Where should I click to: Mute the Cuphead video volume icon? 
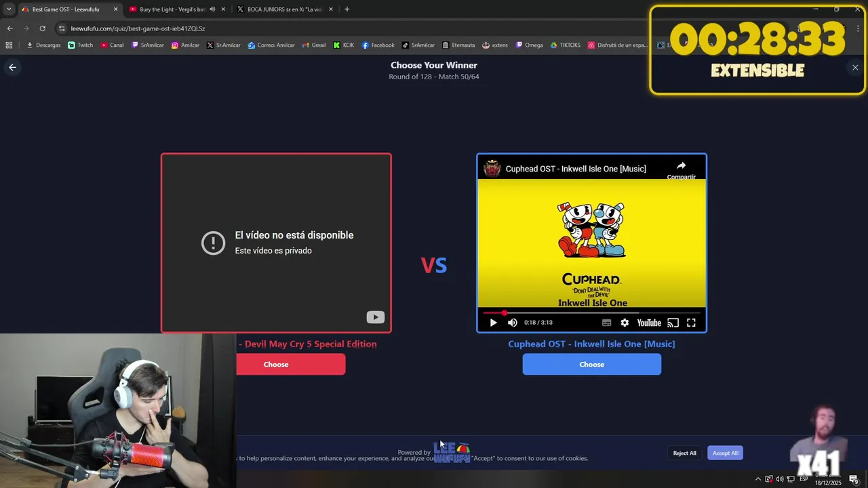[513, 323]
